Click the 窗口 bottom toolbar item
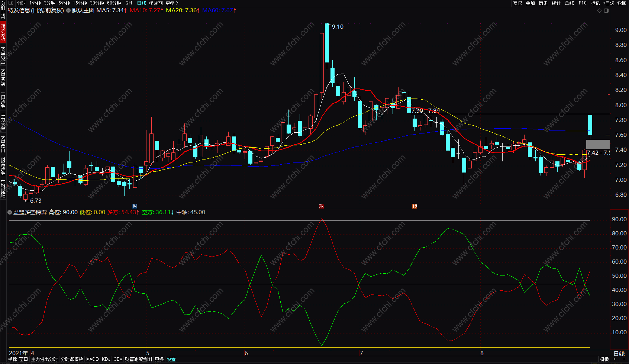 (x=24, y=359)
